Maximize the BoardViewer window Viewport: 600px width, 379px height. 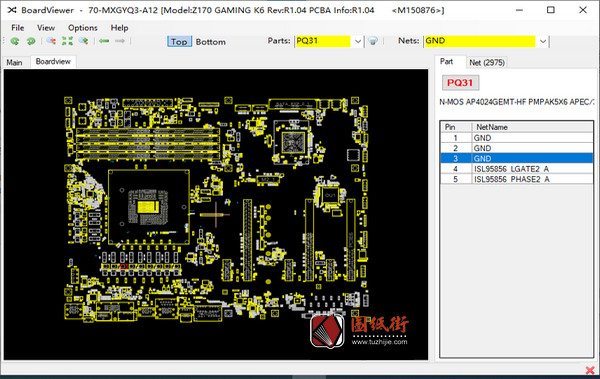click(x=551, y=10)
